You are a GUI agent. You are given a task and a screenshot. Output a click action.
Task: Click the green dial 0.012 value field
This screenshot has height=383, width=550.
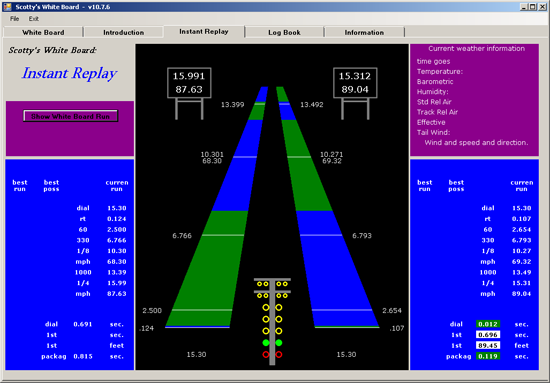point(488,324)
